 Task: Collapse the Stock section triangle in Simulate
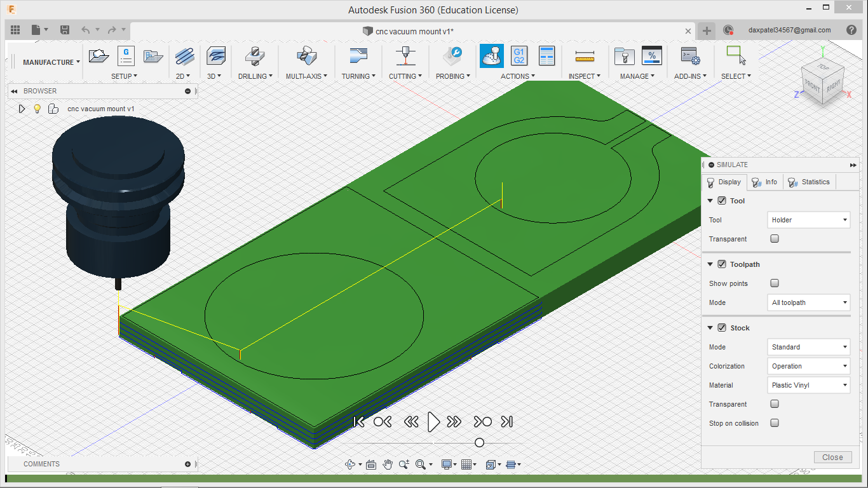710,328
